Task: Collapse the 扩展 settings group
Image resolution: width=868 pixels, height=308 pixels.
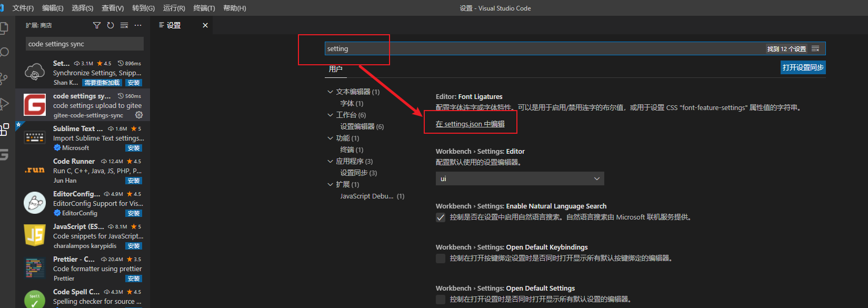Action: [x=331, y=184]
